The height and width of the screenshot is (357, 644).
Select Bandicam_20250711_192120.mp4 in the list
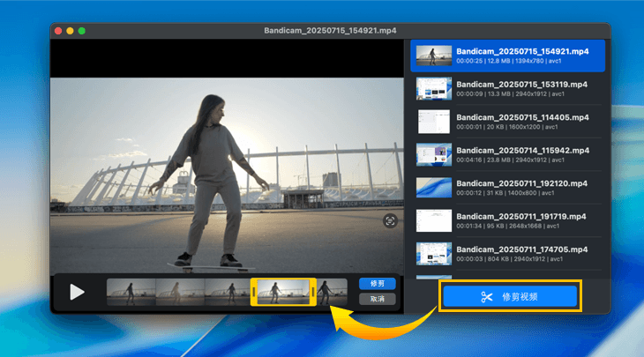point(507,188)
